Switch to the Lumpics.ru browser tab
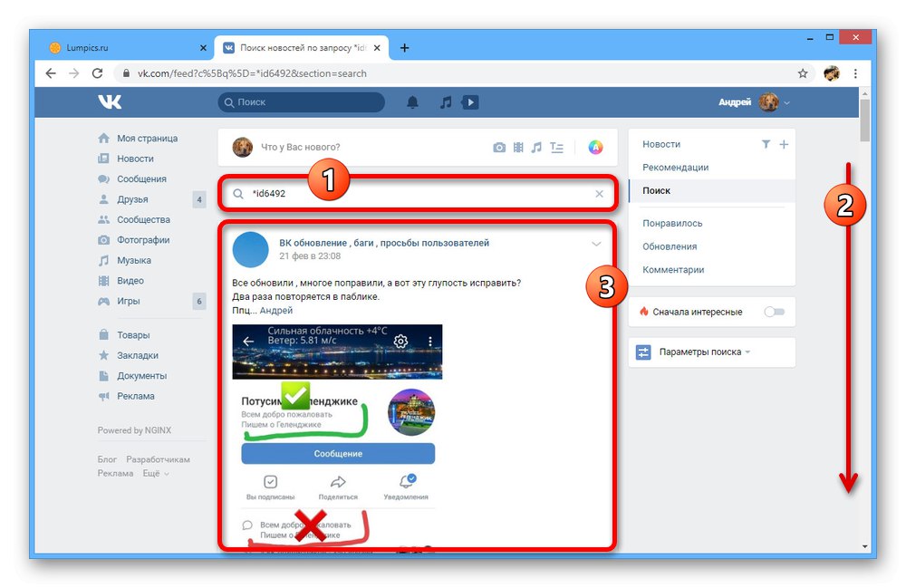 tap(127, 48)
